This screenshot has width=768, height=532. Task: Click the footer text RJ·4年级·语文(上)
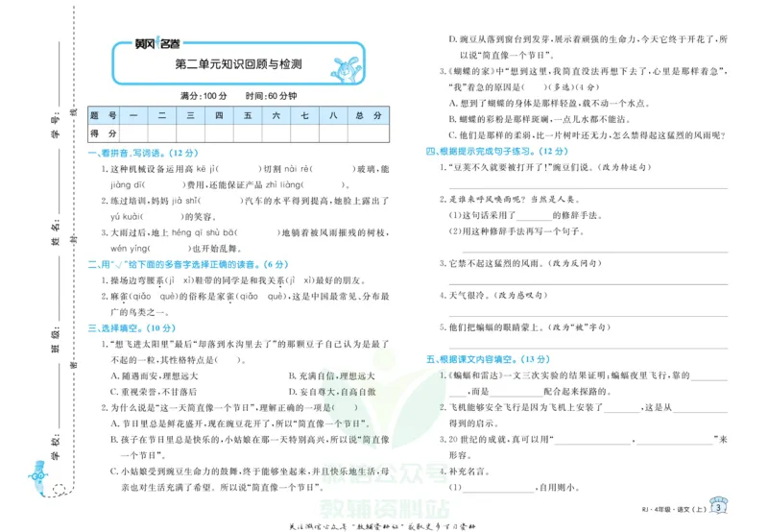pos(674,510)
